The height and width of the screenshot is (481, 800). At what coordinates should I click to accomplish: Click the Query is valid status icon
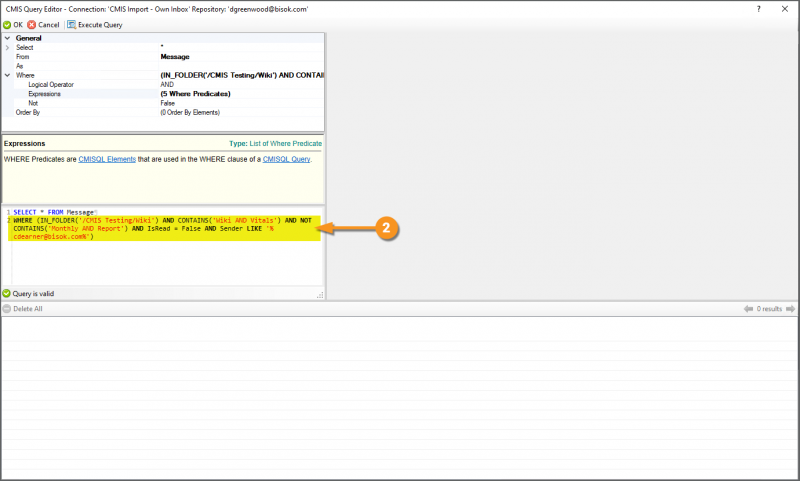tap(6, 293)
